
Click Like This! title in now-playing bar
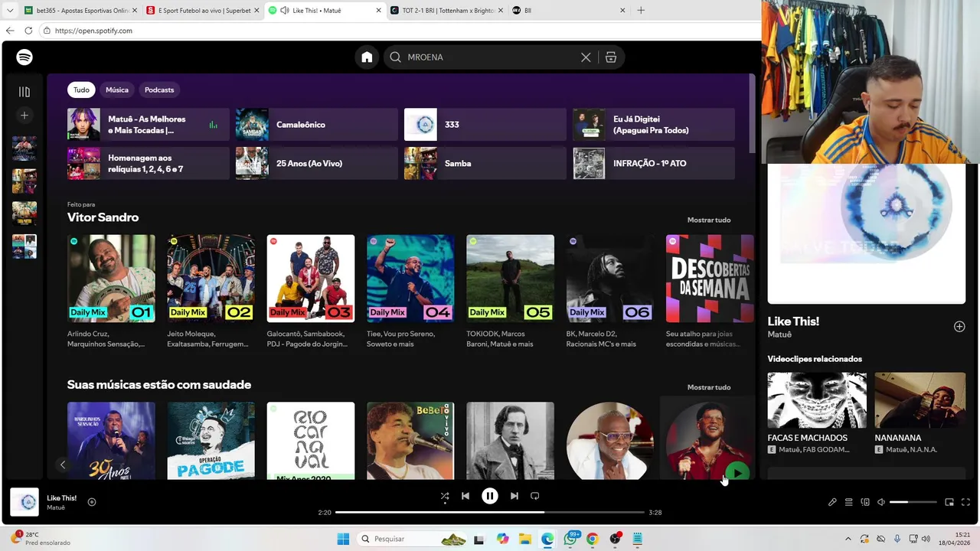tap(61, 498)
